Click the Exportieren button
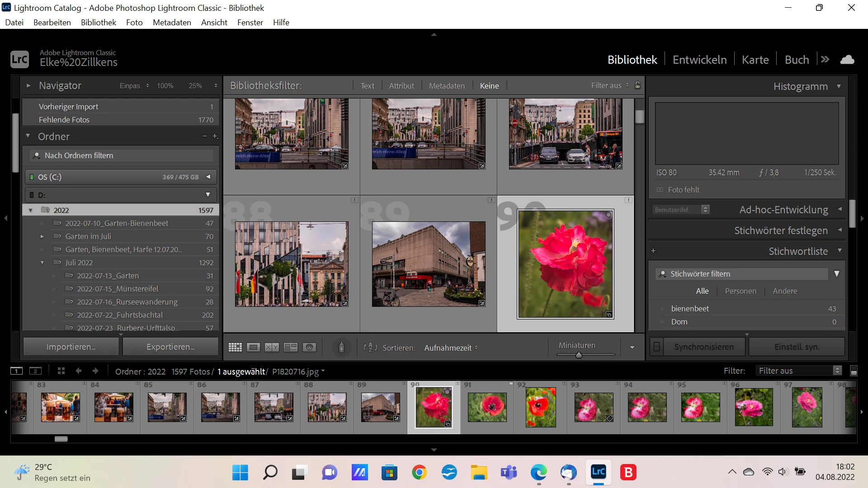 tap(170, 347)
